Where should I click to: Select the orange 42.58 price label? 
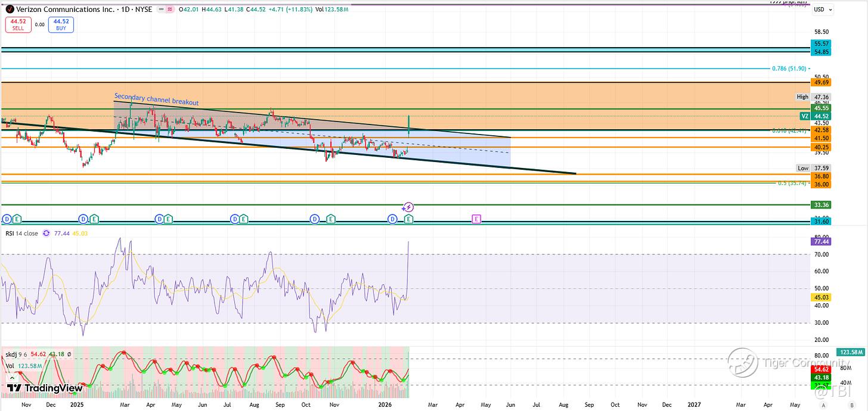820,129
